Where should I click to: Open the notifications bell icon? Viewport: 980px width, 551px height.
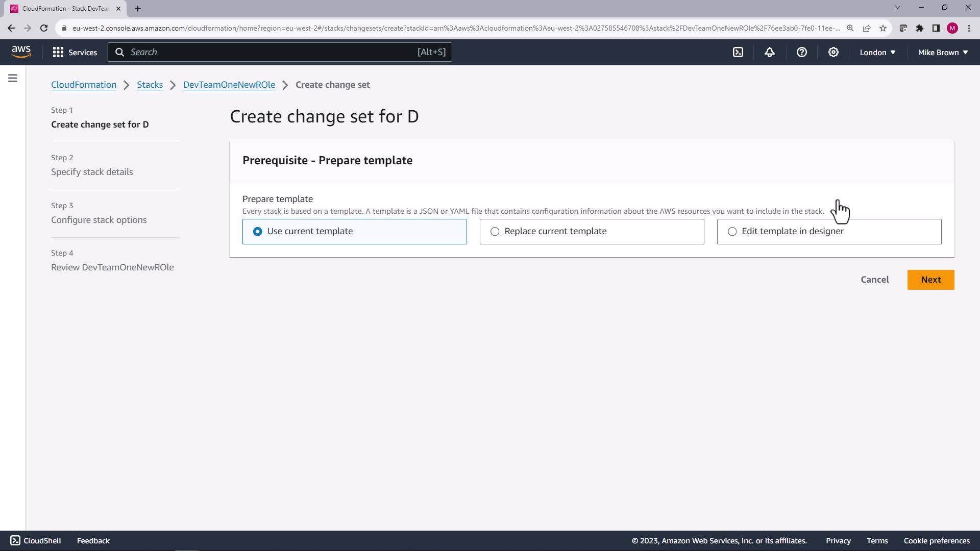point(770,52)
